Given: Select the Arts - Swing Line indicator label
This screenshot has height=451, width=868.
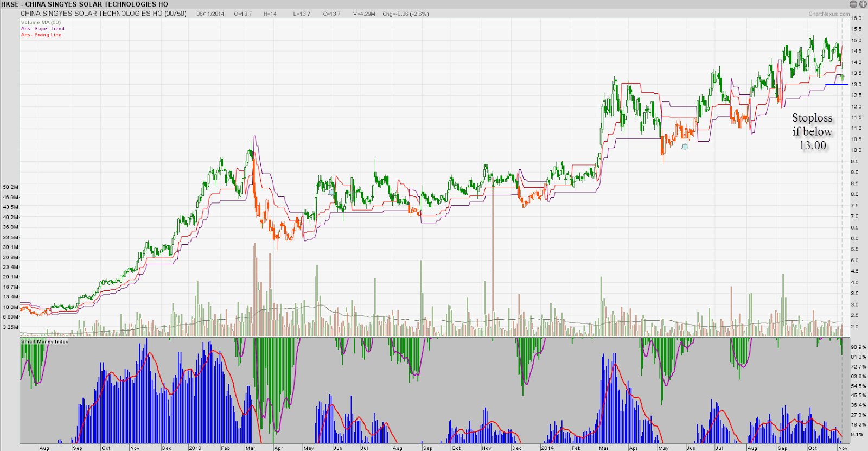Looking at the screenshot, I should (41, 35).
